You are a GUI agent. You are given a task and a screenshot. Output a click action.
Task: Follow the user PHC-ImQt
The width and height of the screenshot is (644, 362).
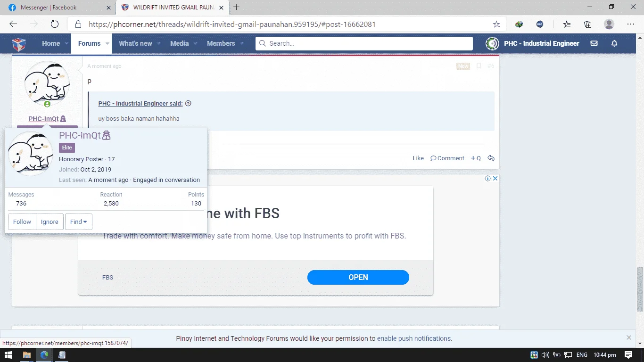(x=22, y=222)
